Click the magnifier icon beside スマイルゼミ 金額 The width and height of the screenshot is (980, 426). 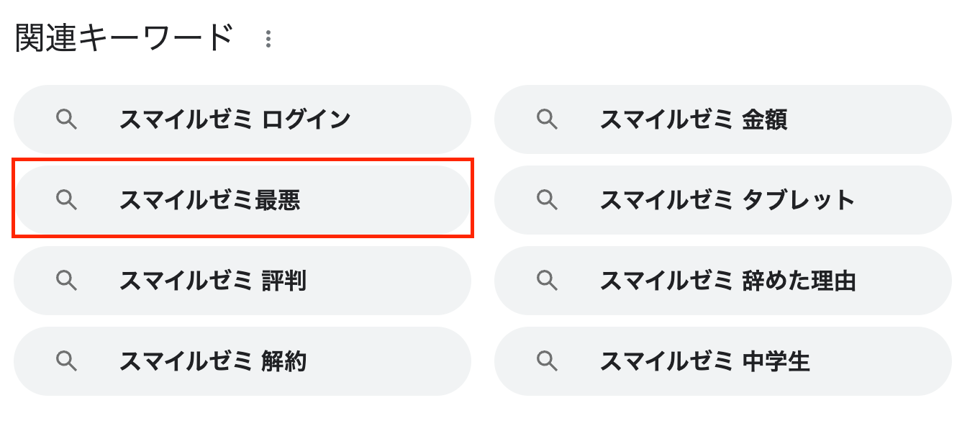(548, 119)
